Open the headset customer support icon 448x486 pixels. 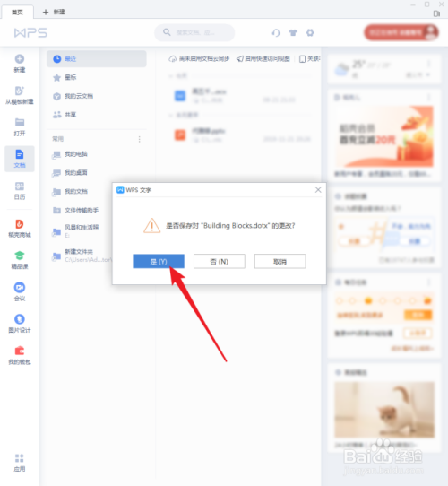click(x=276, y=32)
